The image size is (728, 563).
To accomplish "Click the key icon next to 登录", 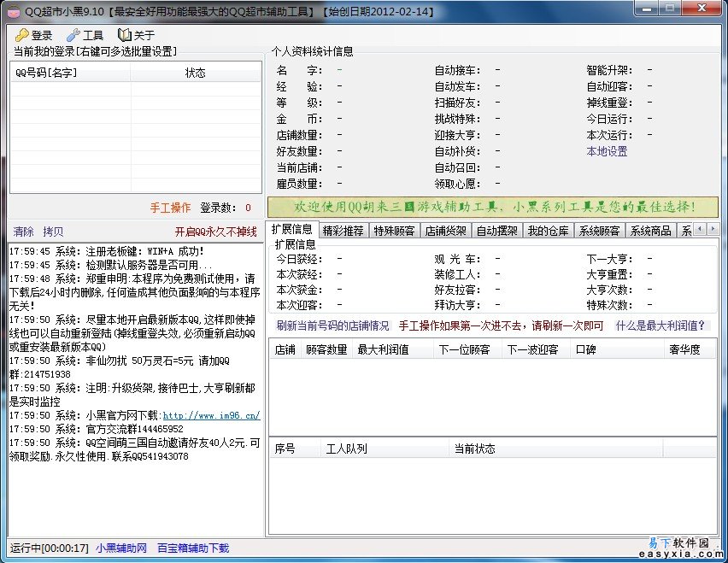I will [x=21, y=35].
